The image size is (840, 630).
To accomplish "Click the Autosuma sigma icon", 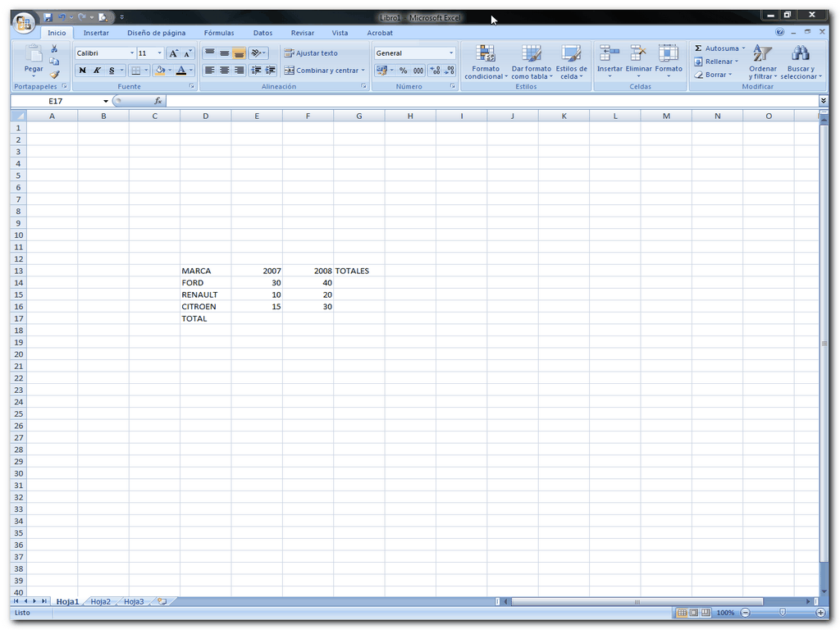I will [699, 48].
